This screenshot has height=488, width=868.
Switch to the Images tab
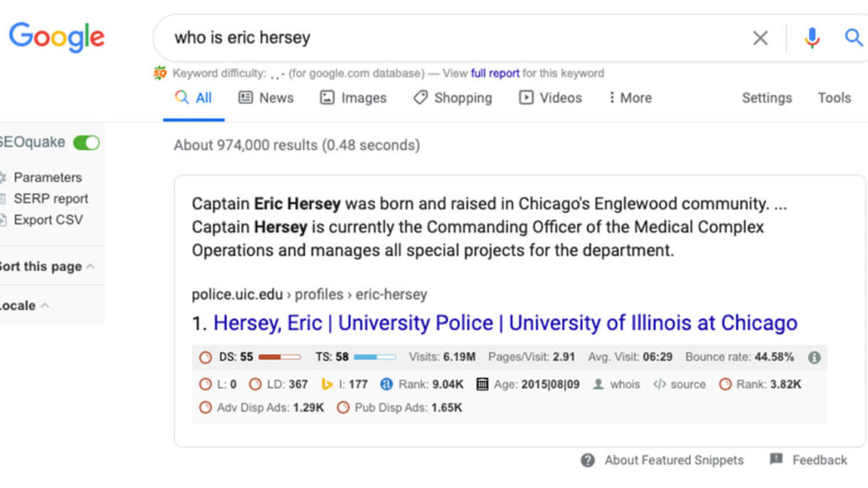353,97
